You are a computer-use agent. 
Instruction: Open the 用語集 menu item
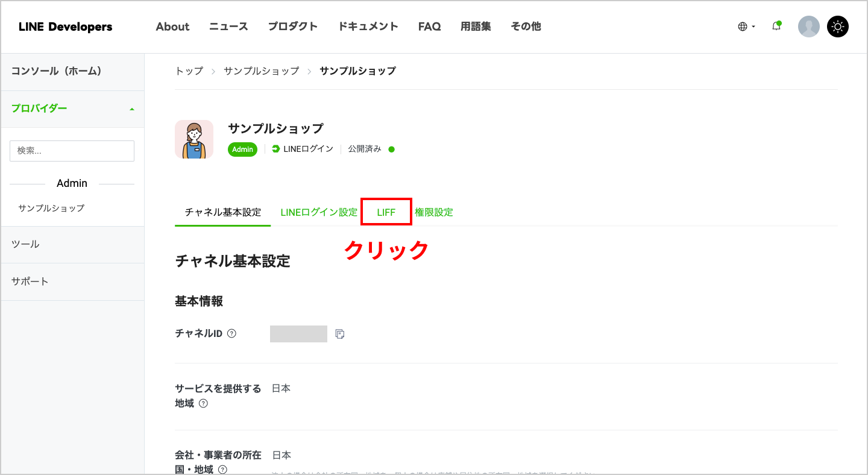[476, 27]
